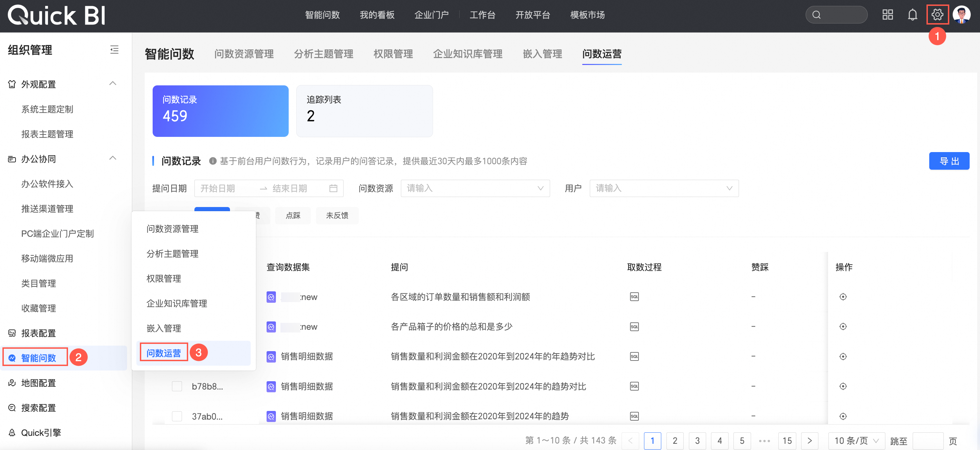Image resolution: width=980 pixels, height=450 pixels.
Task: Click the SQL icon for 各区域的订单数量 row
Action: pyautogui.click(x=634, y=297)
